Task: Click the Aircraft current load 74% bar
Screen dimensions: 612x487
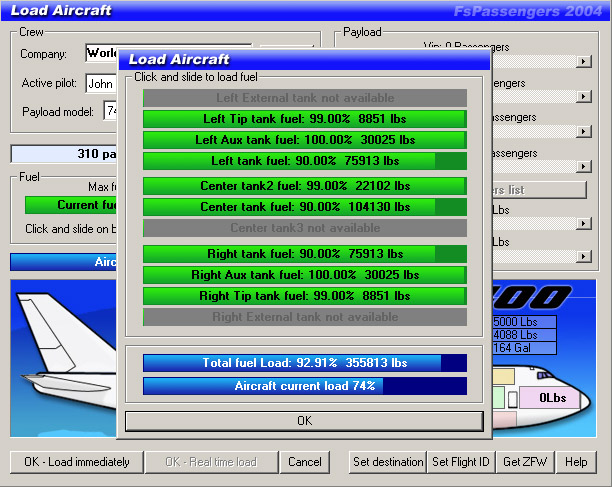Action: 305,386
